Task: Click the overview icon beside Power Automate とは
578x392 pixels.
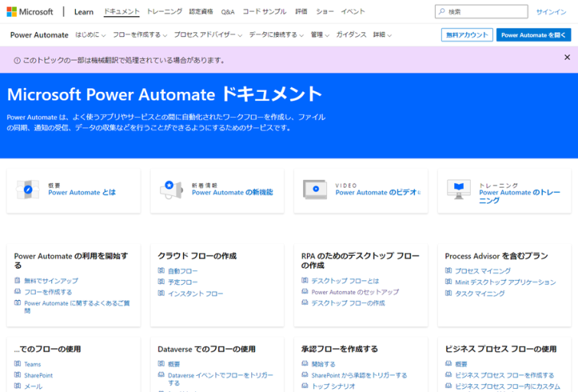Action: (28, 190)
